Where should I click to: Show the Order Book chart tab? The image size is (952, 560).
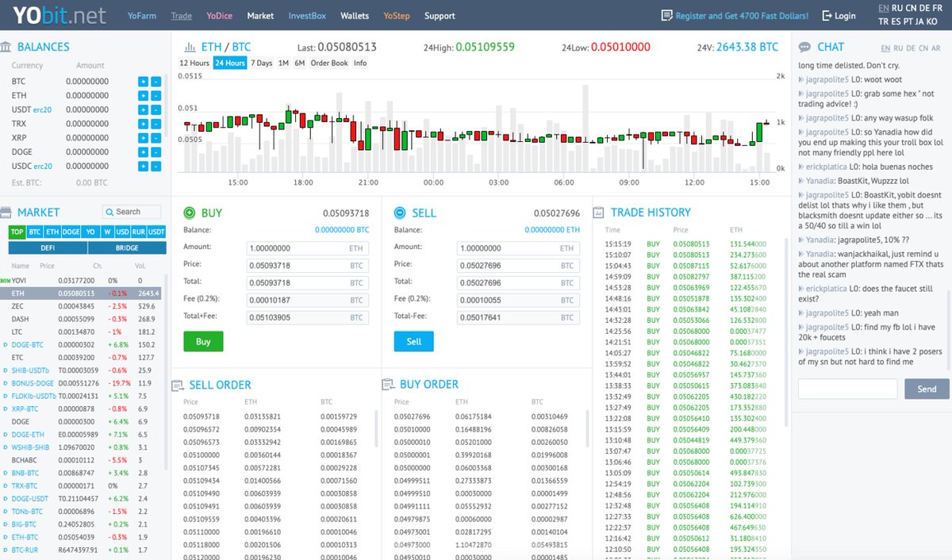point(329,63)
